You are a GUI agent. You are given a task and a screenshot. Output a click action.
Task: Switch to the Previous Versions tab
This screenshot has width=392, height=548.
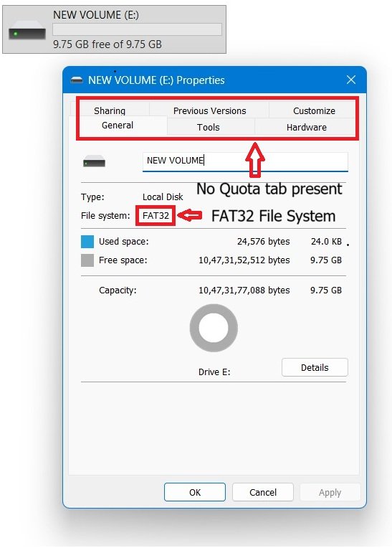coord(209,110)
